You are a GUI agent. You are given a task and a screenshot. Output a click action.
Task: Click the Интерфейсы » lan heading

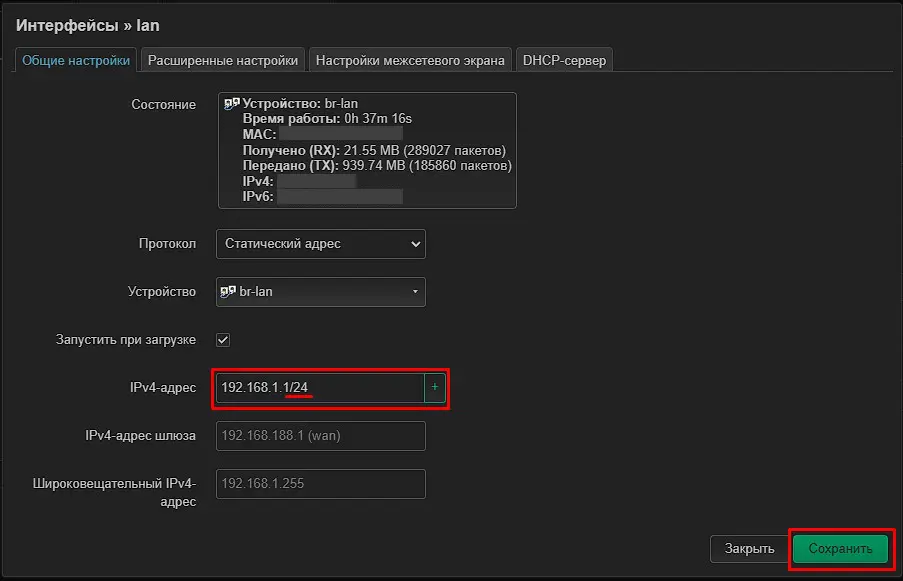click(88, 25)
